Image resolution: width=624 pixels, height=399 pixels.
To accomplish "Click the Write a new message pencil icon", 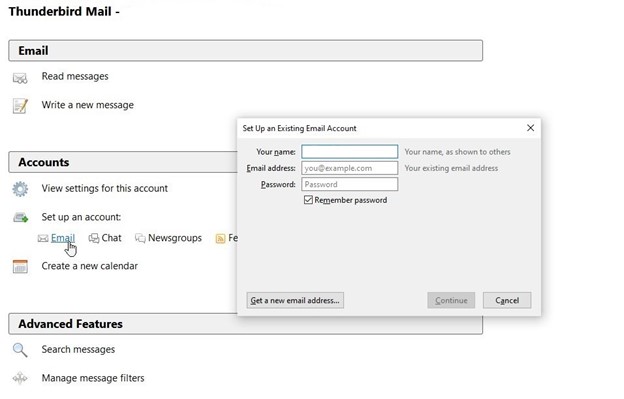I will coord(20,106).
